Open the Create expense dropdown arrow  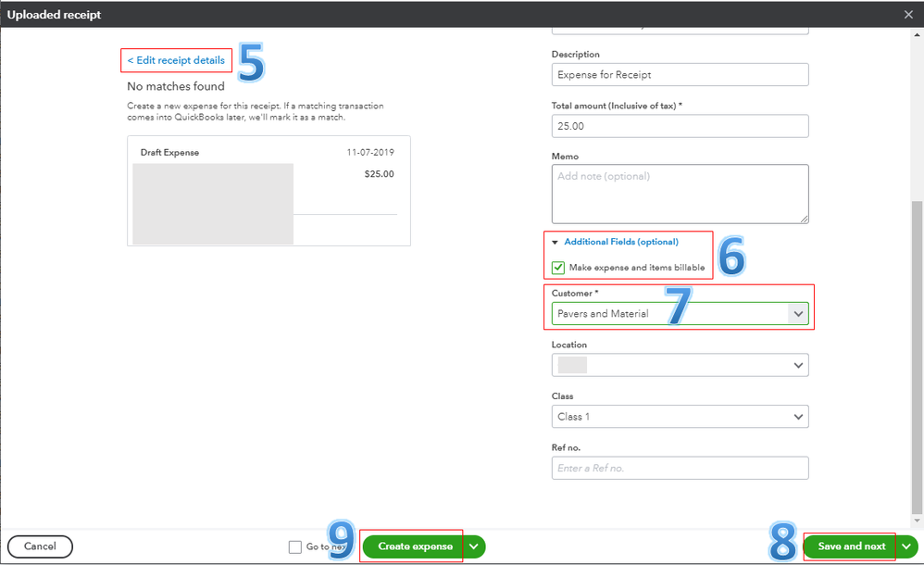474,546
